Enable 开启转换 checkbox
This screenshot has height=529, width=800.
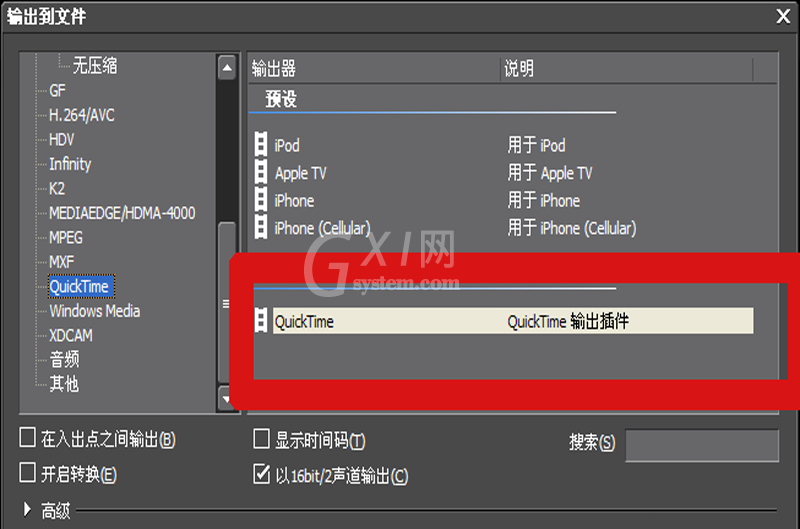tap(27, 473)
